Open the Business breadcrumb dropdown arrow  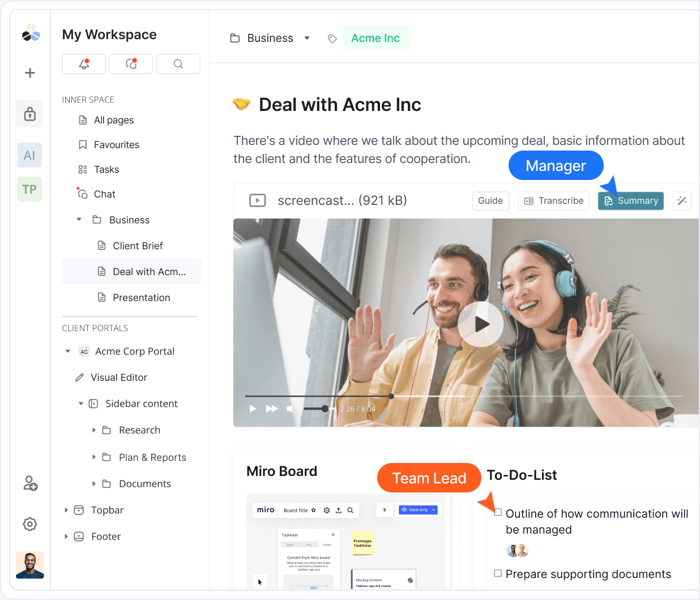click(x=307, y=38)
